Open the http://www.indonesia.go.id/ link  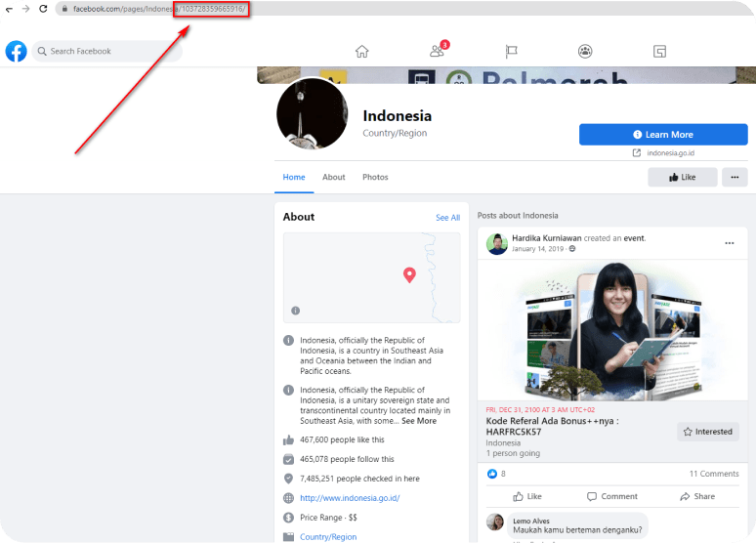(350, 498)
